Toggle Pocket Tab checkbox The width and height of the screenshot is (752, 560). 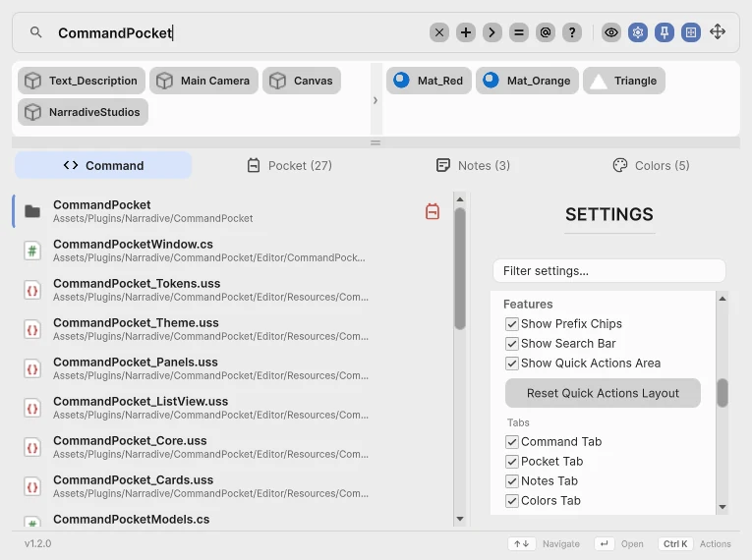coord(512,461)
